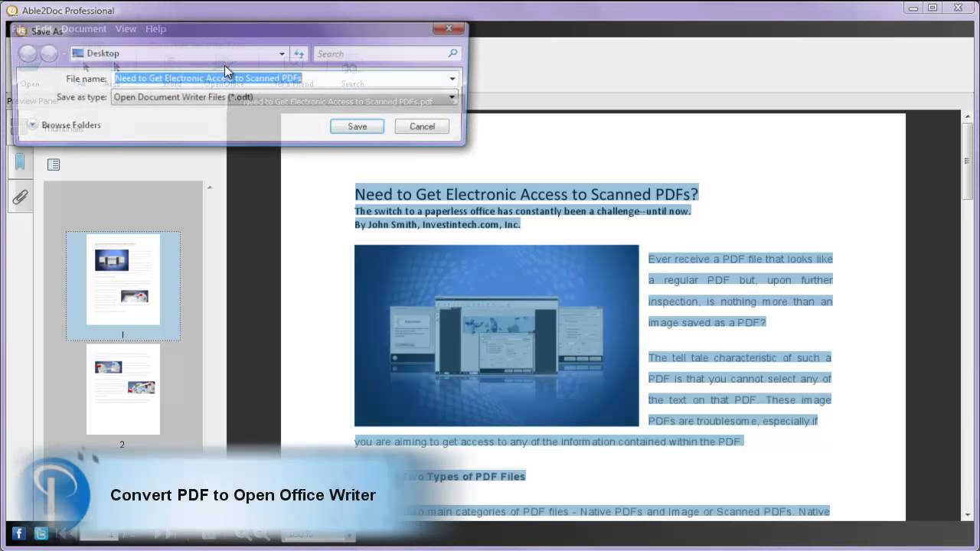Viewport: 980px width, 551px height.
Task: Open the Attachments paperclip panel icon
Action: pyautogui.click(x=20, y=197)
